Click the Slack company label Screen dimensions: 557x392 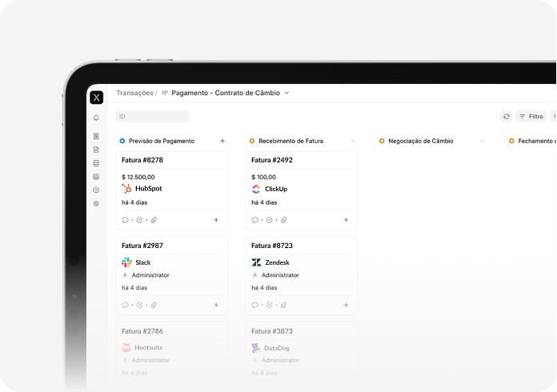[142, 262]
